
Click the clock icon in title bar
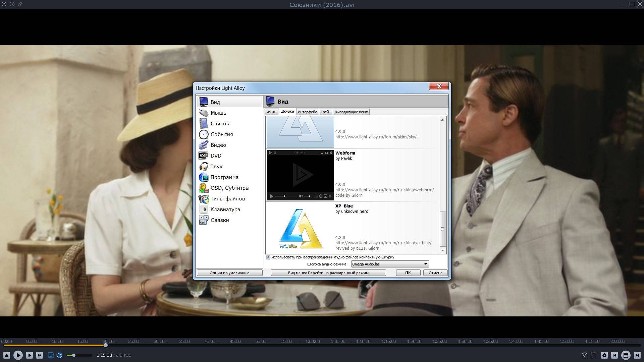[12, 4]
